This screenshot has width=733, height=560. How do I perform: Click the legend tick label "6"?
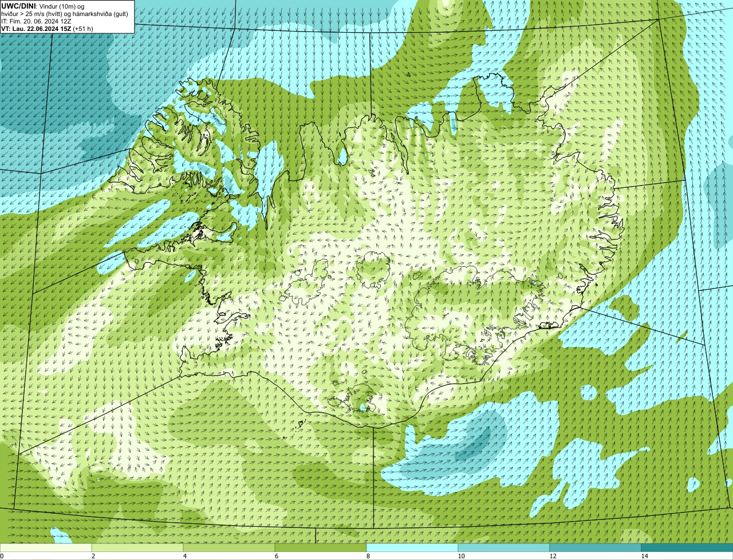pos(276,556)
